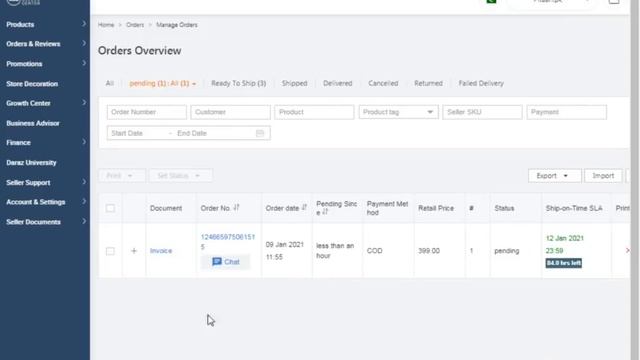Expand order row with plus icon
The image size is (640, 360).
(134, 251)
